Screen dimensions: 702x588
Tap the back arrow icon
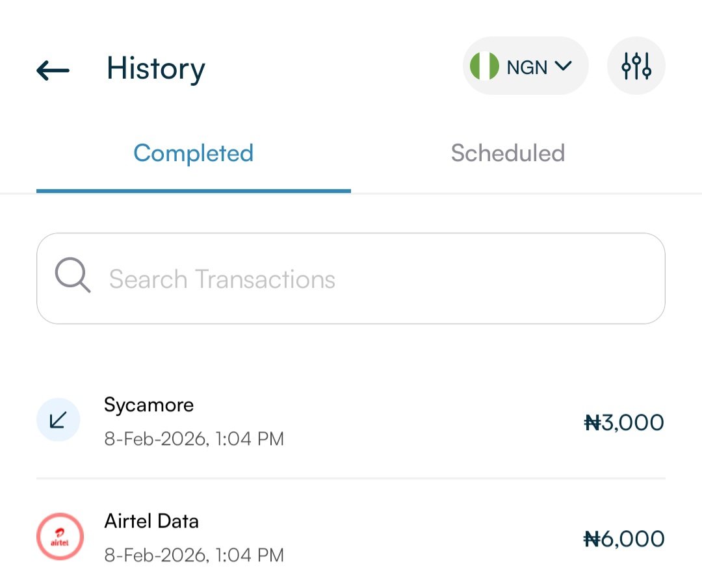pyautogui.click(x=53, y=70)
